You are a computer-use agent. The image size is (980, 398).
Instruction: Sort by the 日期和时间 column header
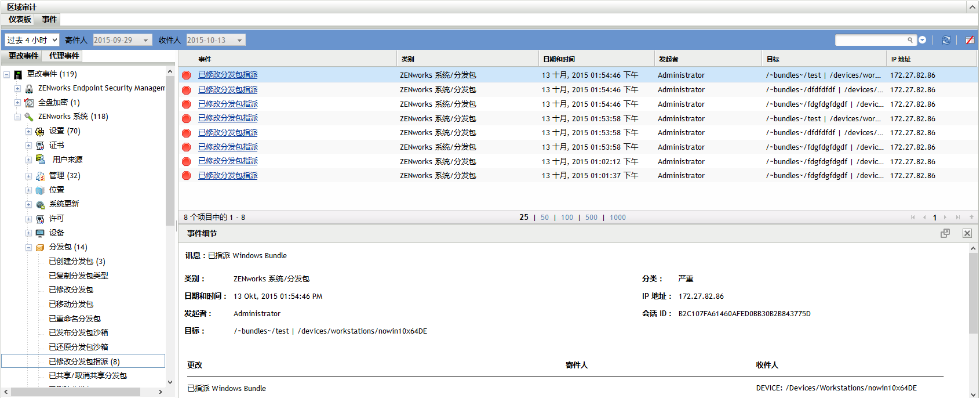pyautogui.click(x=596, y=59)
